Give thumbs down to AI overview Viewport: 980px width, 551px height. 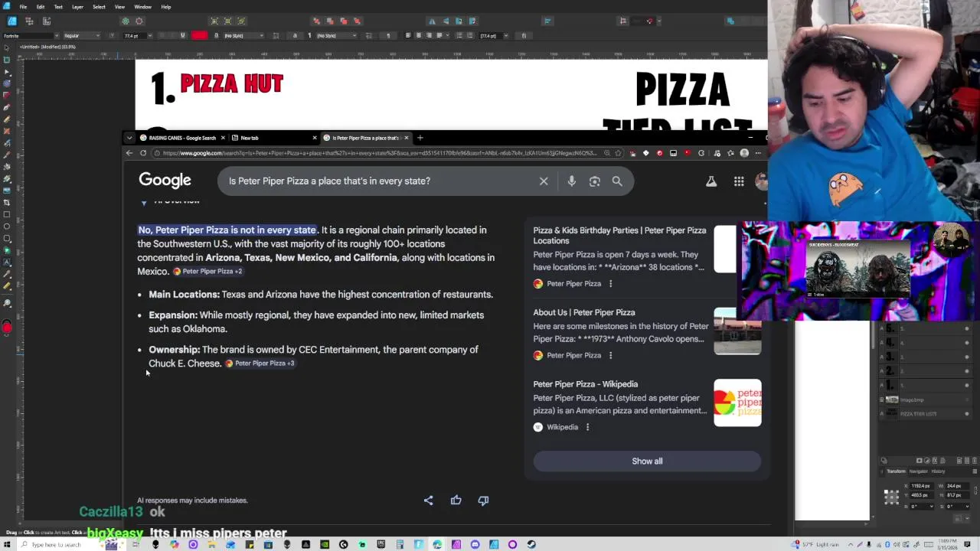pos(483,500)
